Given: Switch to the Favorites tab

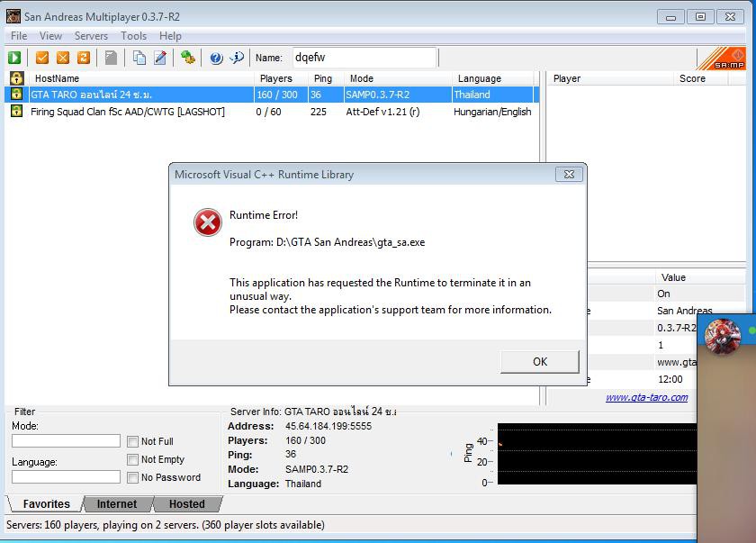Looking at the screenshot, I should pyautogui.click(x=46, y=504).
